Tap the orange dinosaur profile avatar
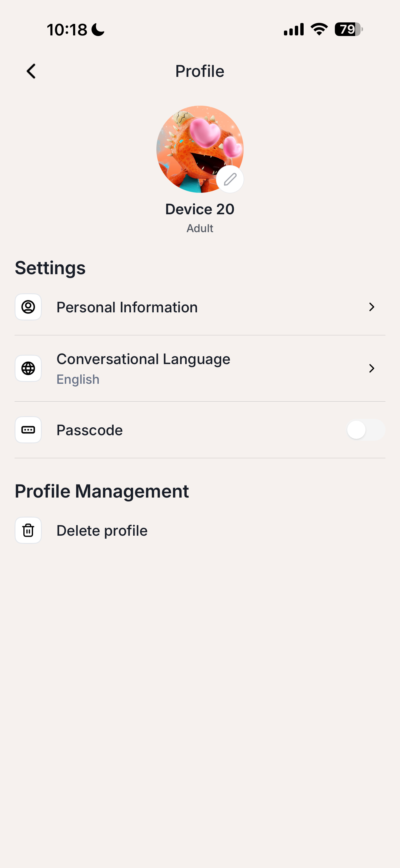This screenshot has width=400, height=868. [196, 145]
